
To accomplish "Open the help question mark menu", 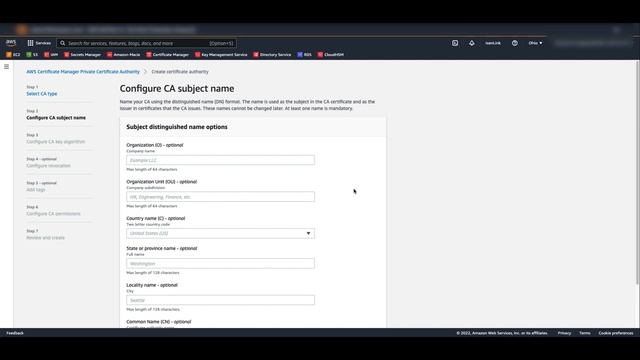I will click(515, 43).
